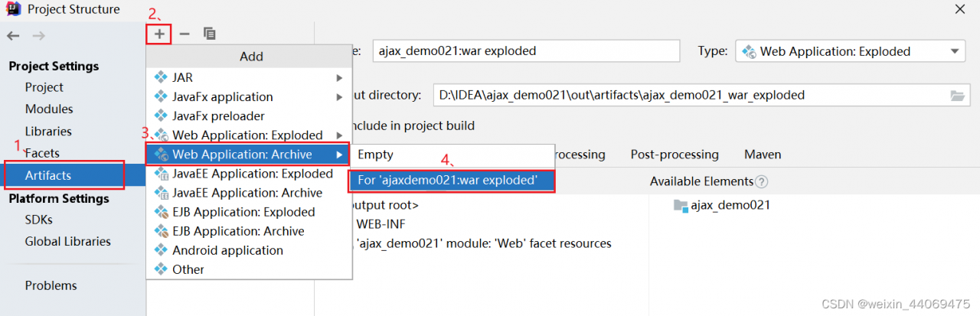Viewport: 980px width, 316px height.
Task: Click the Copy artifact icon
Action: point(209,34)
